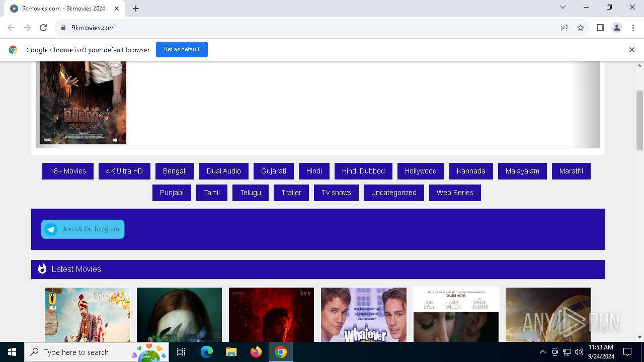Click the Latest Movies flame icon
Screen dimensions: 644x362
(42, 269)
